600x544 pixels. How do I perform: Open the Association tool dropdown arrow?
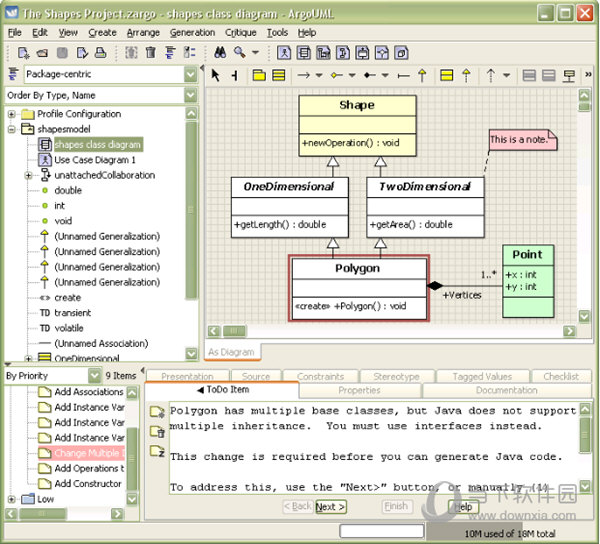pos(319,75)
